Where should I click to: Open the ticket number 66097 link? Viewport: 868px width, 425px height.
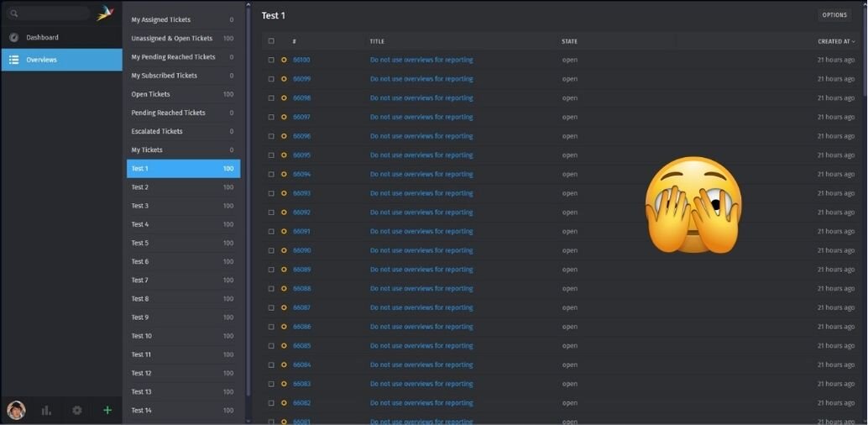[301, 117]
